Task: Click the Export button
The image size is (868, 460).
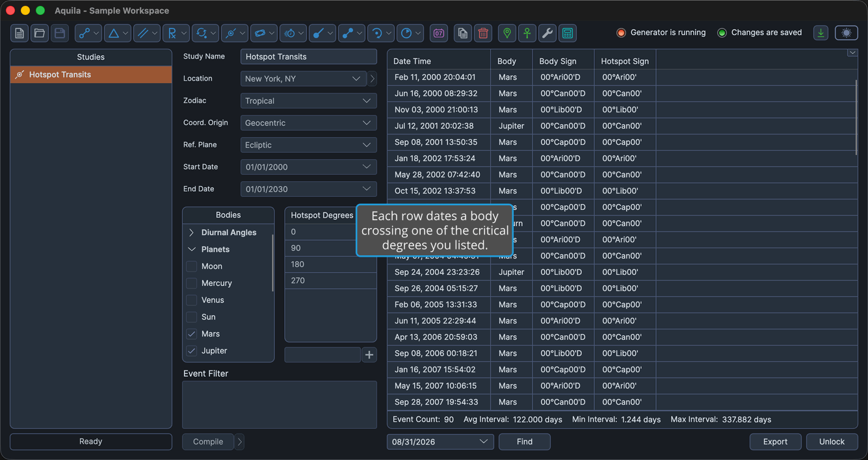Action: pyautogui.click(x=775, y=442)
